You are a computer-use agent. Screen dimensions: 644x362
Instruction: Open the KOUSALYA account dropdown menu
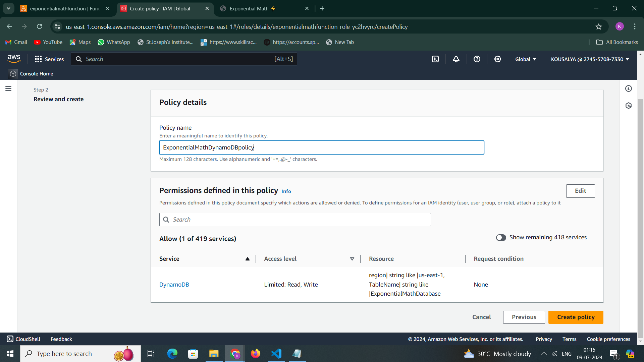click(x=590, y=59)
